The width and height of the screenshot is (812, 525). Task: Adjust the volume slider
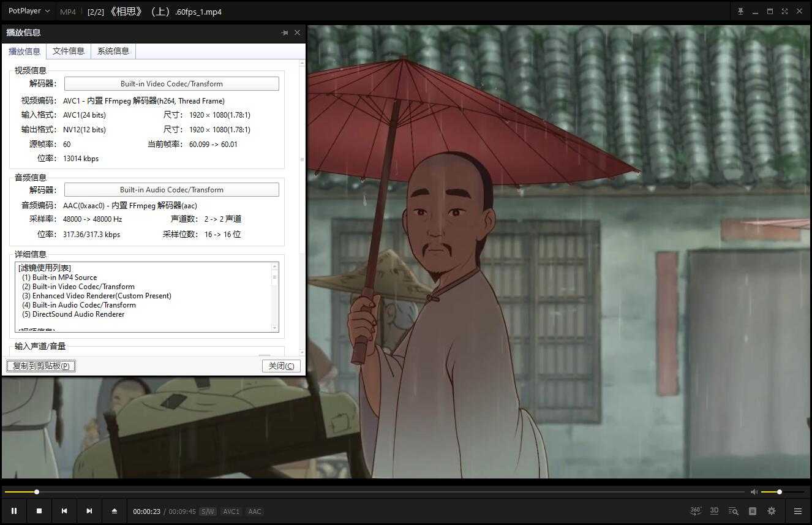783,492
